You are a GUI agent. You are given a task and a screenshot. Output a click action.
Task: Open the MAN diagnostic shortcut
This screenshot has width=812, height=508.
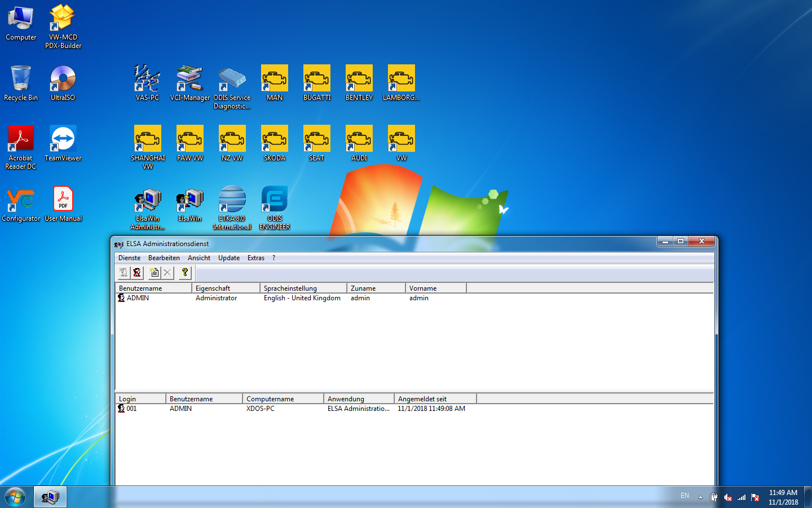[x=275, y=83]
